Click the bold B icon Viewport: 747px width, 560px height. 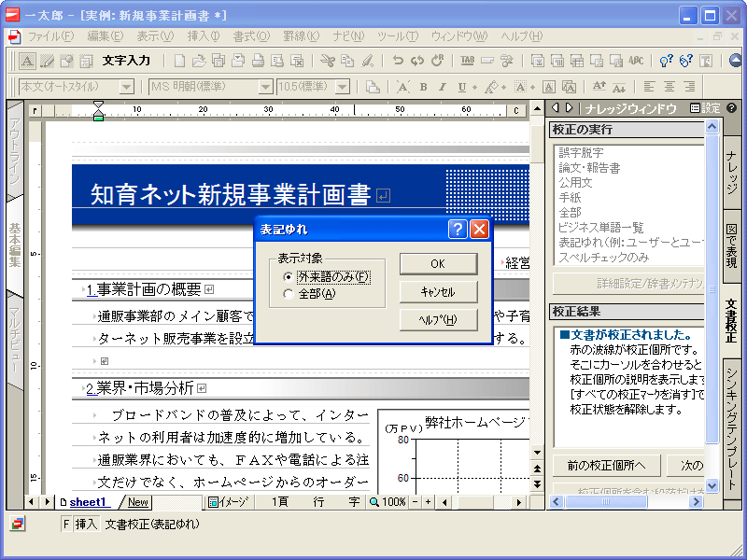point(423,87)
